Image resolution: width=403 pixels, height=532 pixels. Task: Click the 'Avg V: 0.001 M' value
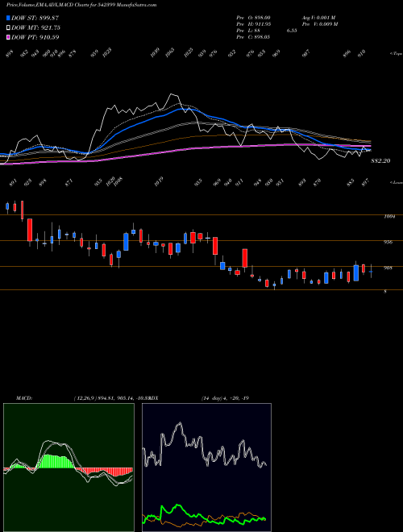coord(318,18)
